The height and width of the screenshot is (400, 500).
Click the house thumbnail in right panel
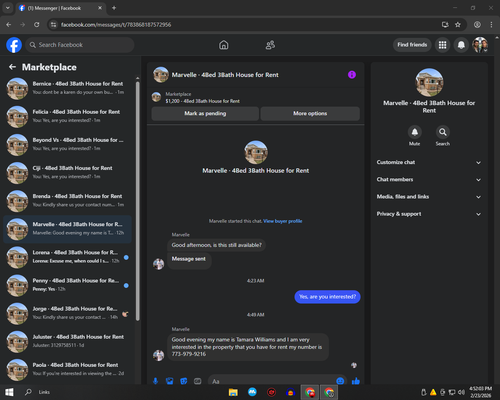tap(429, 82)
